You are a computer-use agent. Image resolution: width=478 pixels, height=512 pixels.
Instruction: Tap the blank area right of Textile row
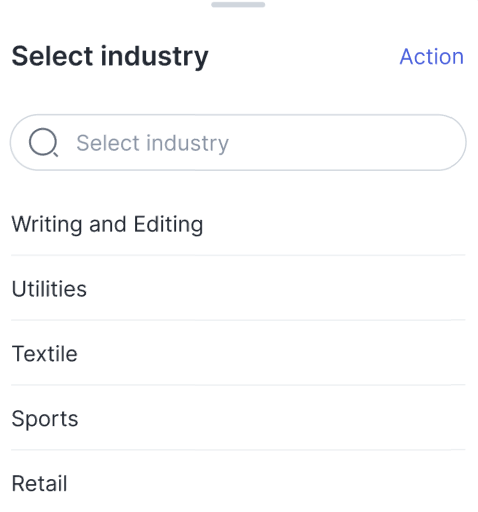272,353
